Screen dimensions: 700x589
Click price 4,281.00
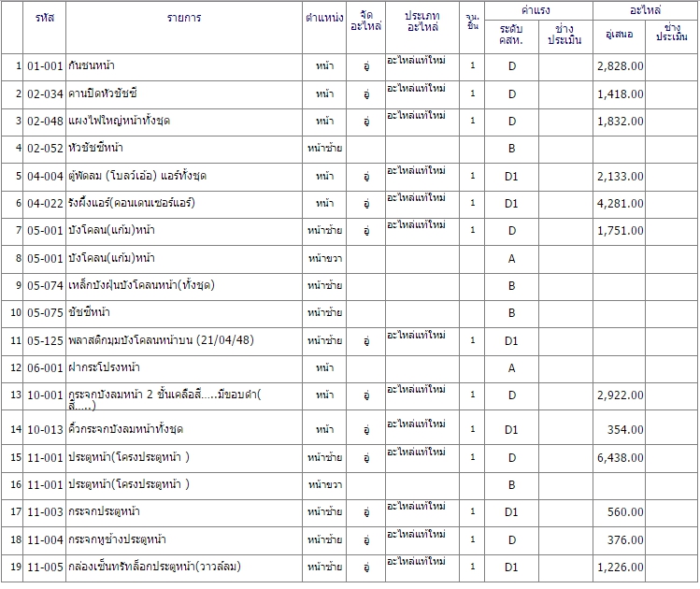point(621,204)
